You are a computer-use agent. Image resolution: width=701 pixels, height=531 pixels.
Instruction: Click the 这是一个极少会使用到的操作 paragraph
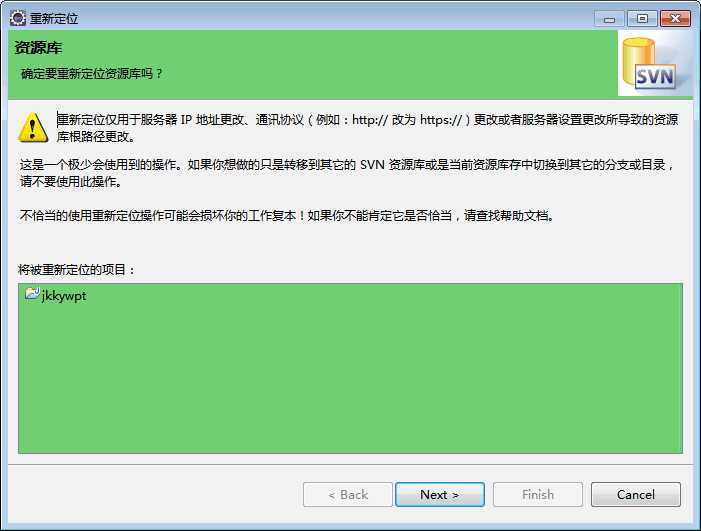click(346, 173)
